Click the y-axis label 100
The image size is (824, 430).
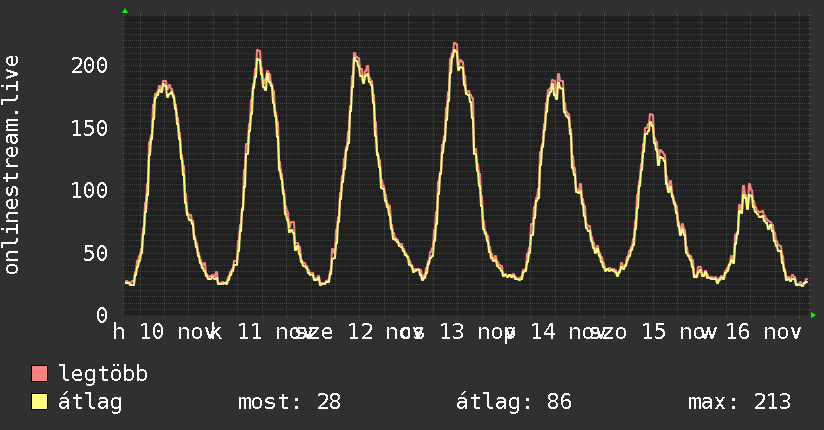coord(89,190)
